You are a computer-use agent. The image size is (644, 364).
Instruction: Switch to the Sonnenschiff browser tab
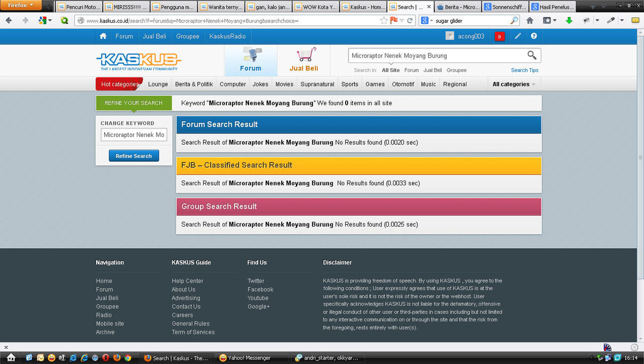[505, 7]
